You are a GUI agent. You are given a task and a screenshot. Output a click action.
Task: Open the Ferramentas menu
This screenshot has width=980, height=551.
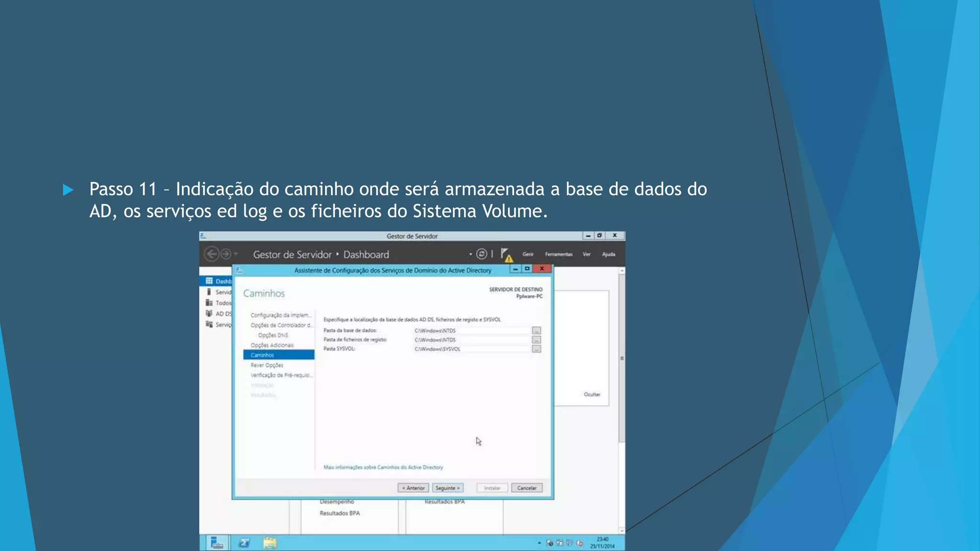tap(558, 254)
